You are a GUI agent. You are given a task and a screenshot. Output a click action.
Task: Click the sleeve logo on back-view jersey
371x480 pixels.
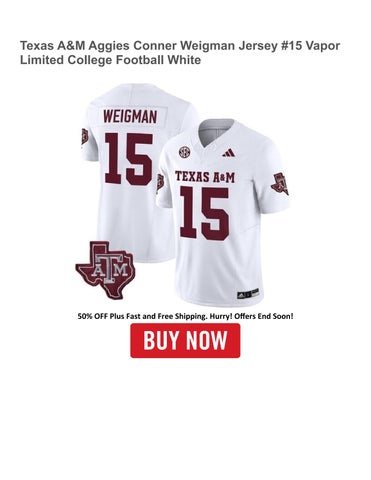(85, 137)
